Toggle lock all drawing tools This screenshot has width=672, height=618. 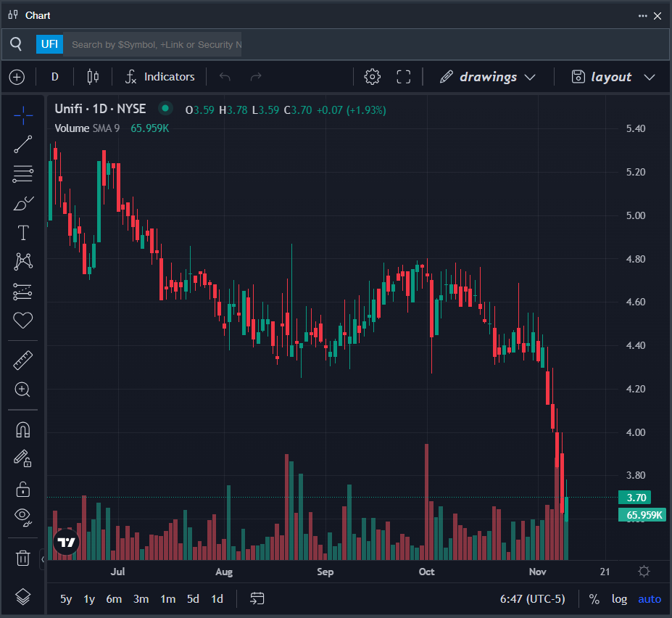tap(23, 490)
